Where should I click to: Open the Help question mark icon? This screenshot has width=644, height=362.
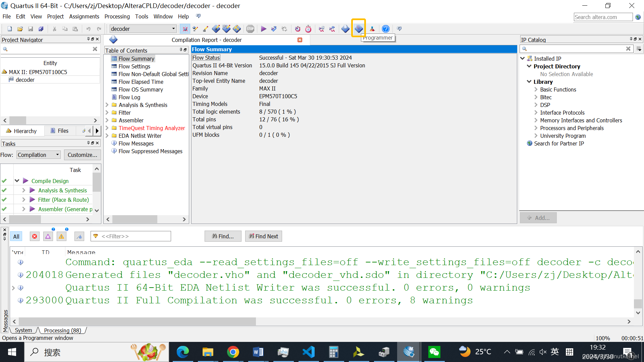point(386,29)
